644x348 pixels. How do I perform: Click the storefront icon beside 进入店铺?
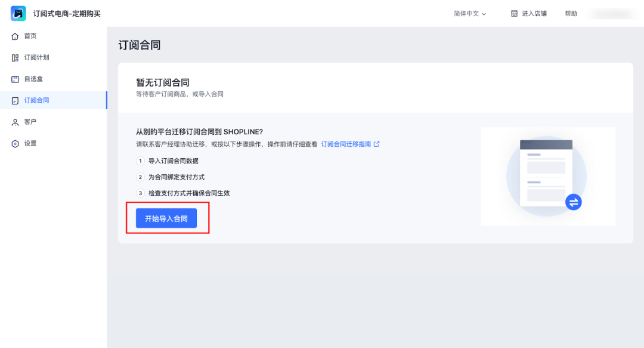pos(514,14)
